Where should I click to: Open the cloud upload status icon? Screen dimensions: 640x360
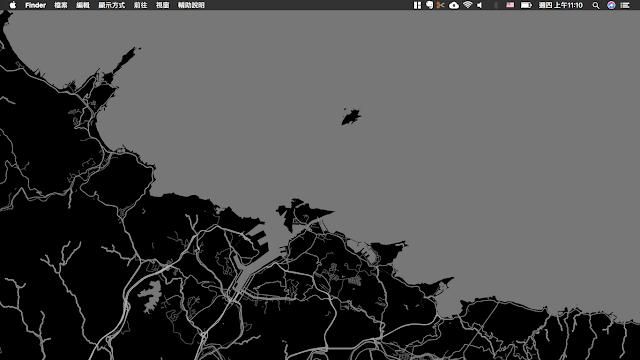453,5
